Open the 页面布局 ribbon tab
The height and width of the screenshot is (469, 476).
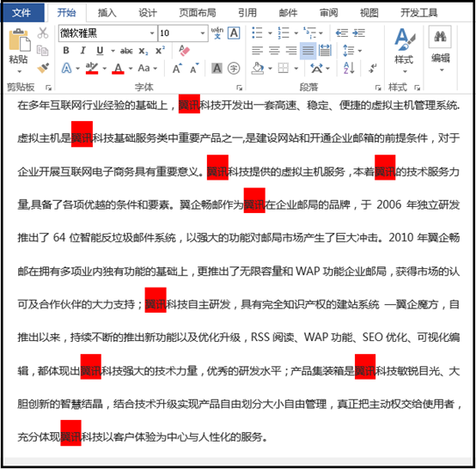[198, 13]
